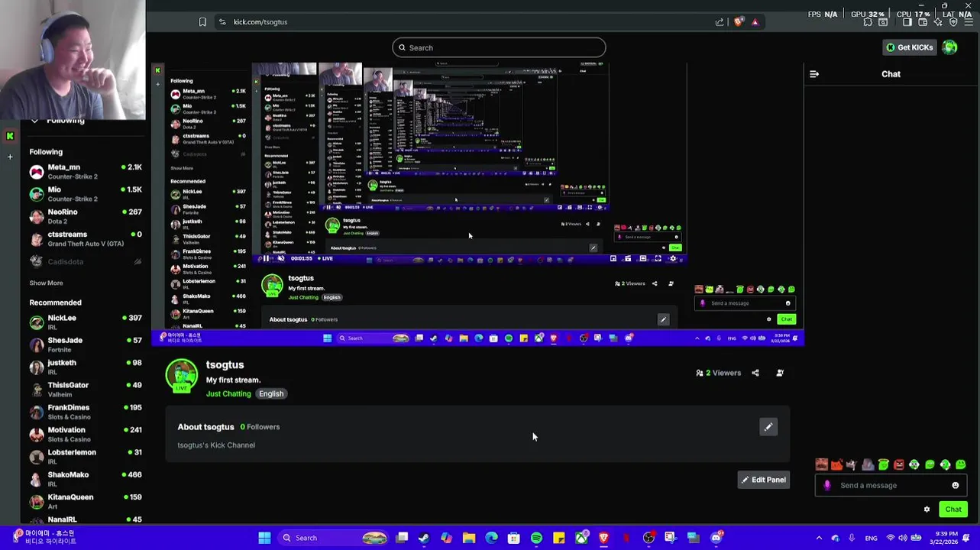Click the Get KICKs button
Image resolution: width=980 pixels, height=550 pixels.
tap(909, 47)
